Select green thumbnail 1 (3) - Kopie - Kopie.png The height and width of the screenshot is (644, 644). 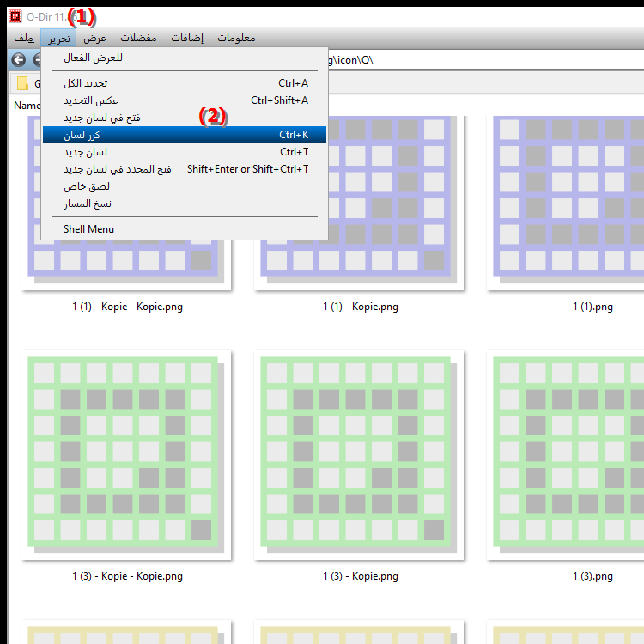pyautogui.click(x=126, y=455)
